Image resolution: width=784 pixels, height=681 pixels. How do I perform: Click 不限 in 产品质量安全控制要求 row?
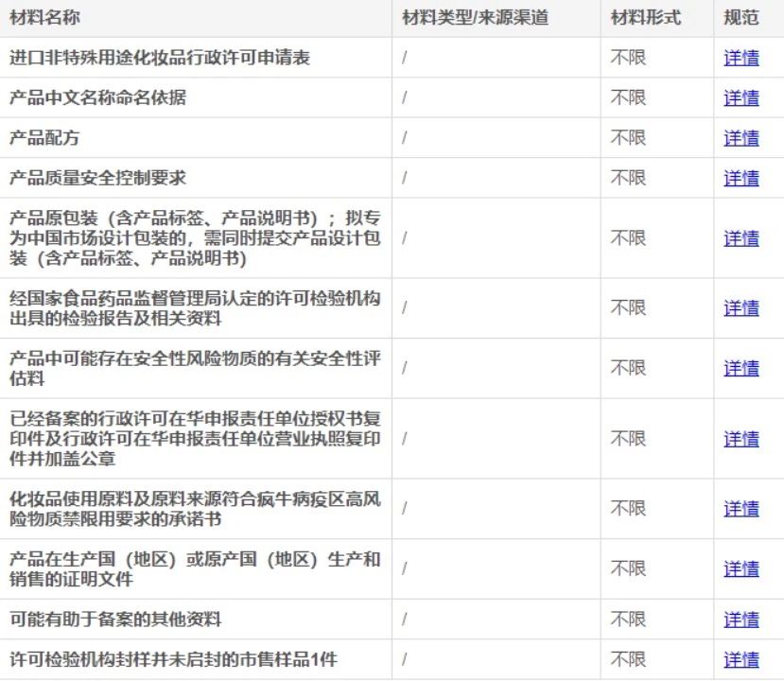click(x=628, y=178)
